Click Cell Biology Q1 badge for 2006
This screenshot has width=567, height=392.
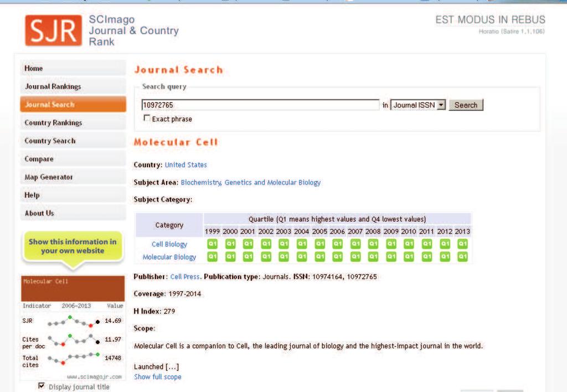point(337,244)
